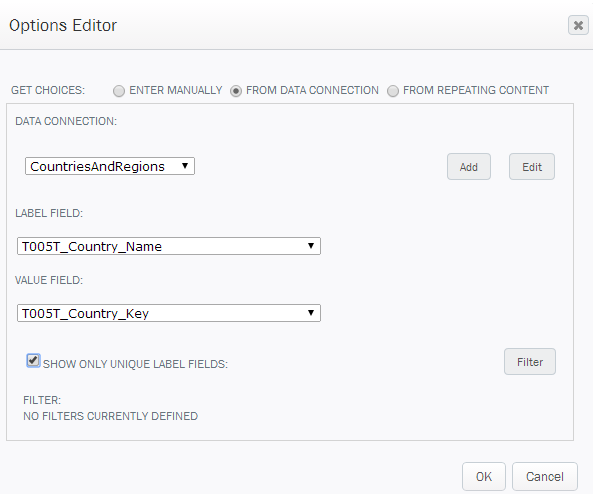Click the DATA CONNECTION heading label

[66, 121]
